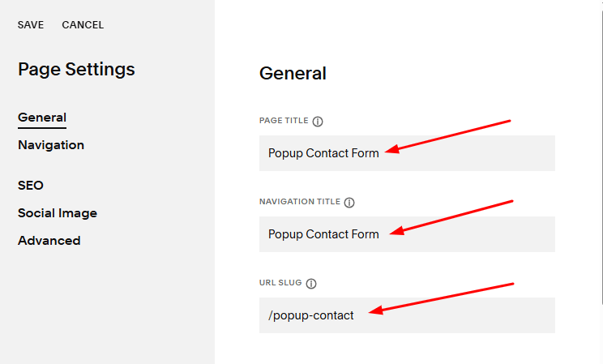The image size is (603, 364).
Task: Click the Page Settings heading
Action: pyautogui.click(x=76, y=70)
